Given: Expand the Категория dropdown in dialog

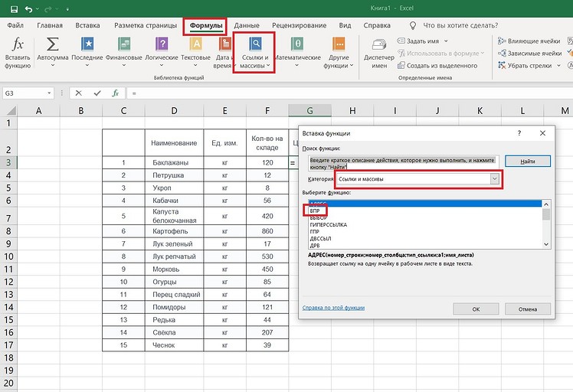Looking at the screenshot, I should tap(495, 178).
